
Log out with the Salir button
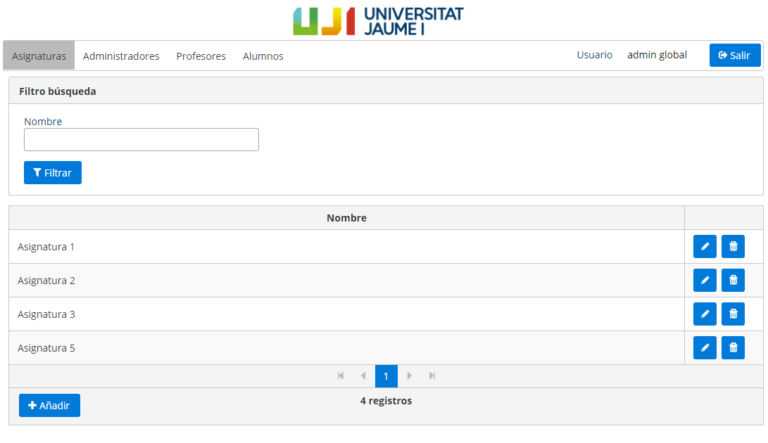click(x=734, y=55)
